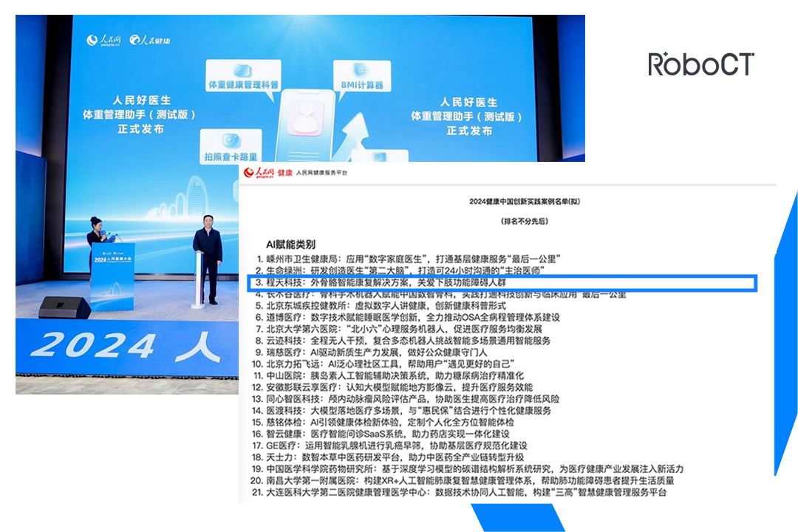The image size is (798, 532).
Task: Click the black stage speaker on floor
Action: pyautogui.click(x=64, y=307)
